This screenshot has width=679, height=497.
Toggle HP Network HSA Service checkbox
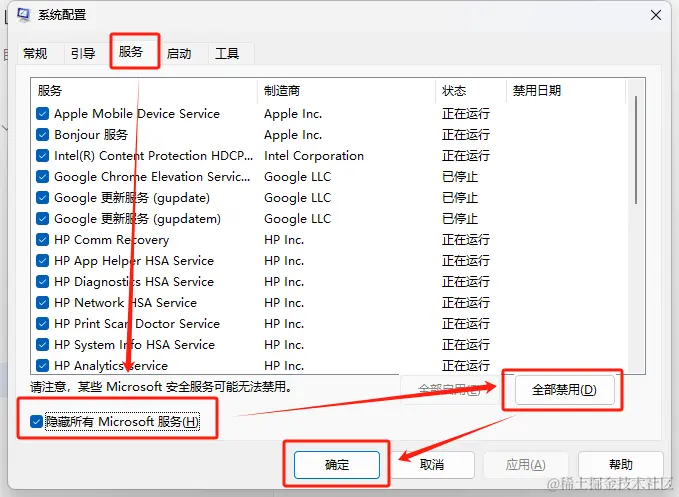[42, 303]
